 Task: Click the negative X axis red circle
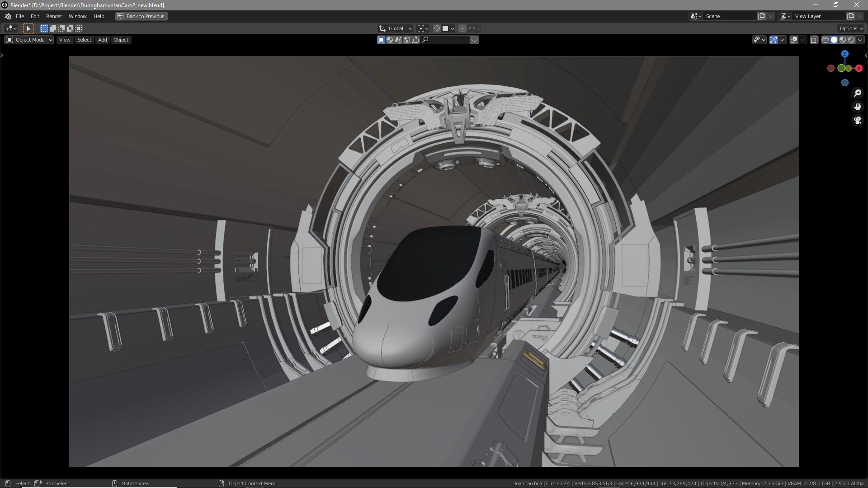[x=831, y=68]
